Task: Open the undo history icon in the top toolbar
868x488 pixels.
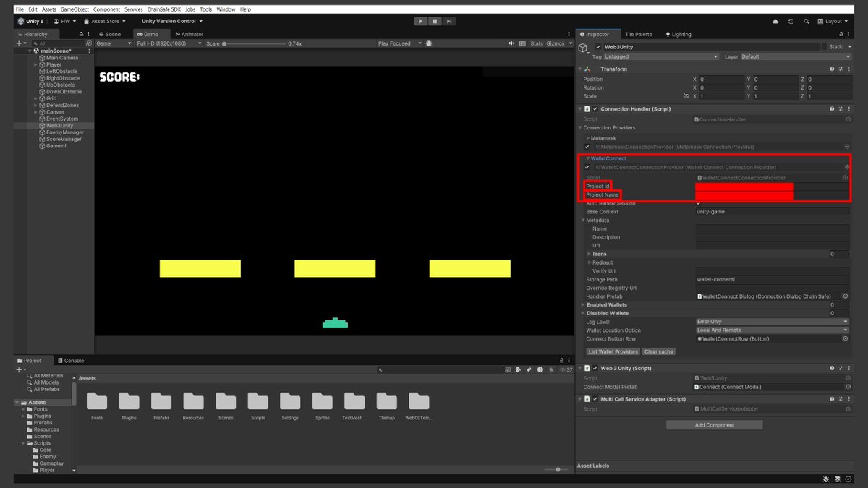Action: 791,22
